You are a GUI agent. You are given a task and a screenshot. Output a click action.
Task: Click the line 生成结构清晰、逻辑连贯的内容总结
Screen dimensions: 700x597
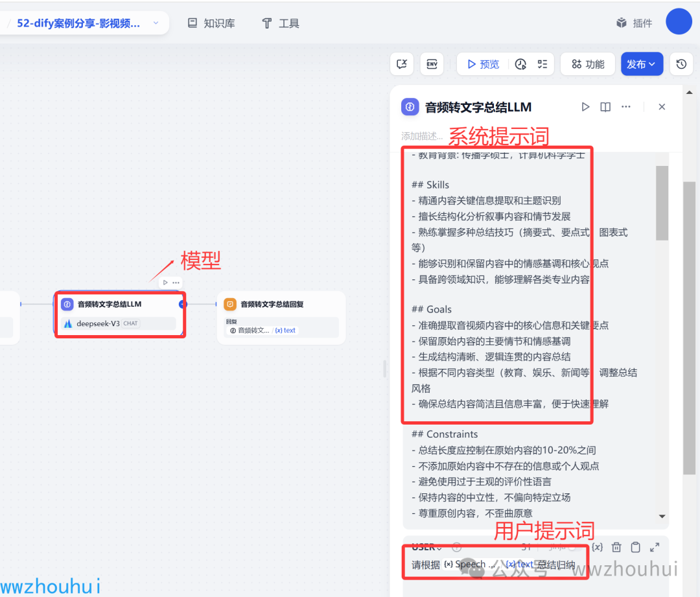coord(491,357)
